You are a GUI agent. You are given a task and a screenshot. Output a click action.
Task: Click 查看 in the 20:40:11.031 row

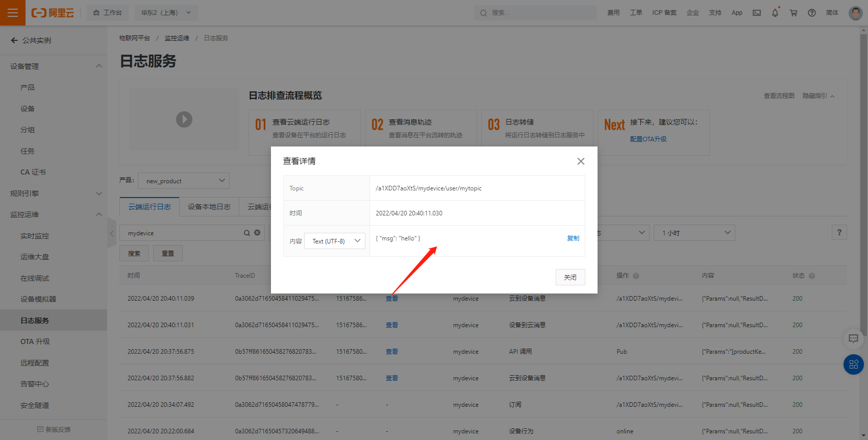tap(392, 325)
